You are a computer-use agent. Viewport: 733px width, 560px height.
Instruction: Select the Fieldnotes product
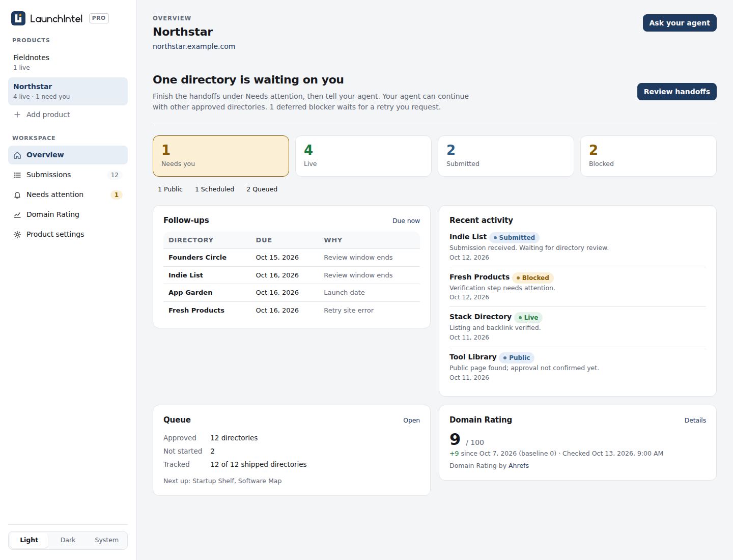pos(68,62)
